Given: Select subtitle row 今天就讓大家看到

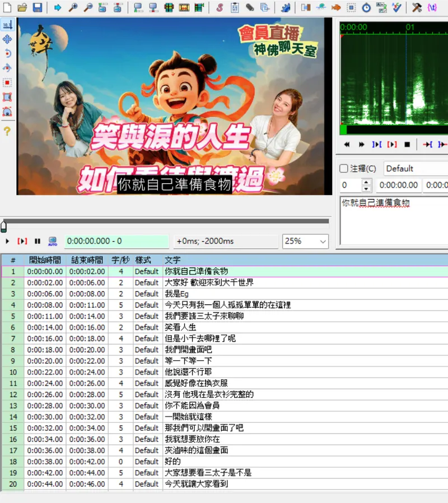Looking at the screenshot, I should (x=225, y=484).
